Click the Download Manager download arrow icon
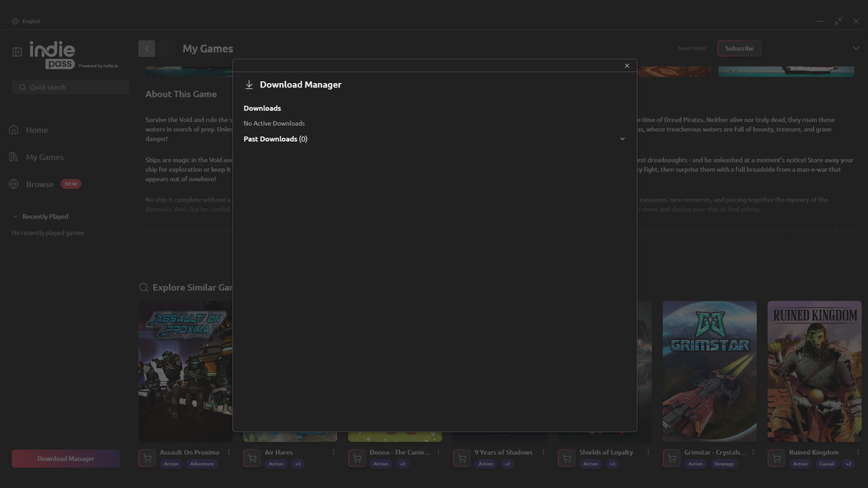The image size is (868, 488). point(249,85)
